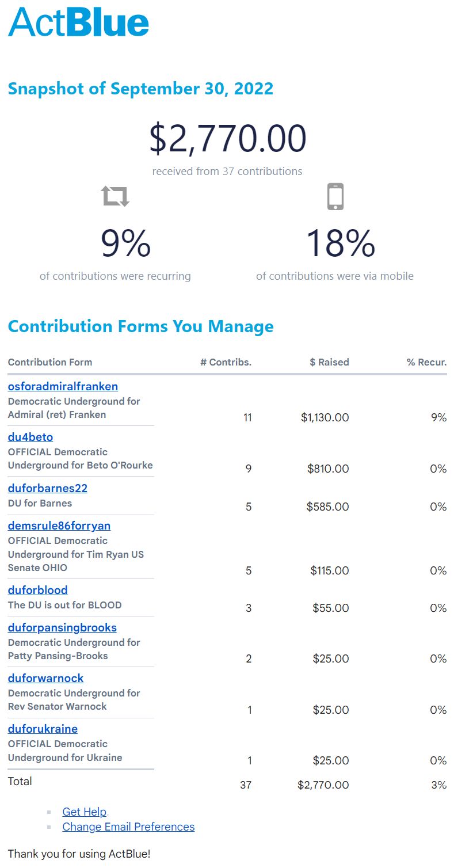Click the % Recur. column header
This screenshot has height=868, width=454.
click(x=426, y=362)
